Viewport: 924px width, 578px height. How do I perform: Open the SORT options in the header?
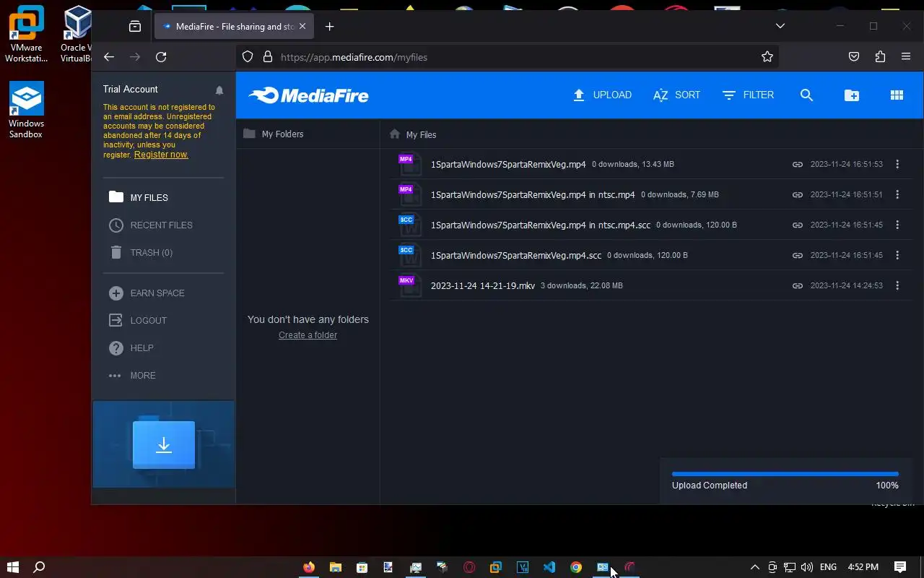(x=676, y=95)
